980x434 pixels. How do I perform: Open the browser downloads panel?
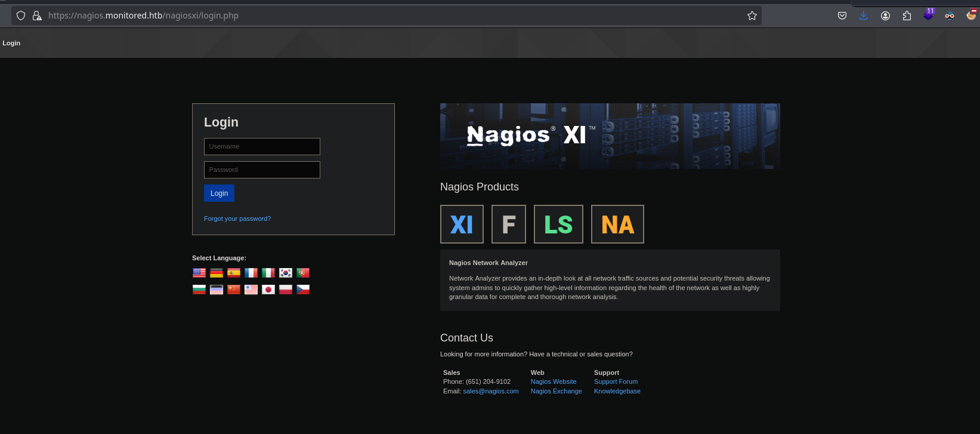[863, 16]
